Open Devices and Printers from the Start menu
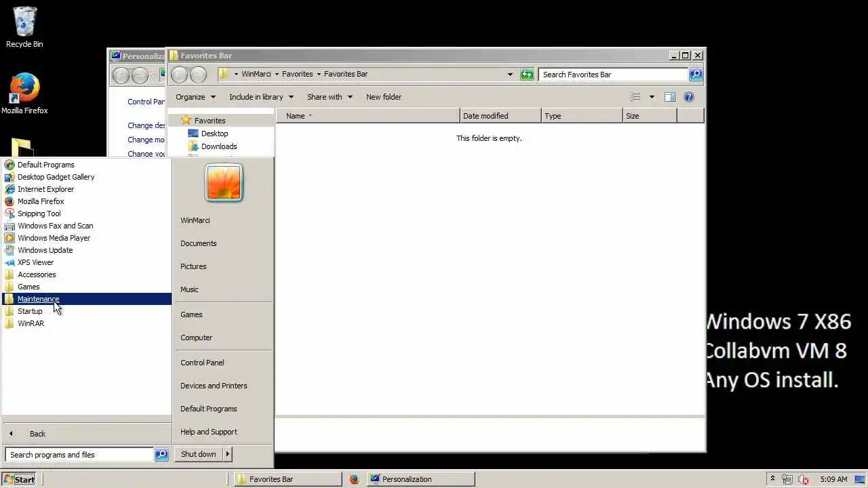The width and height of the screenshot is (868, 488). 214,386
